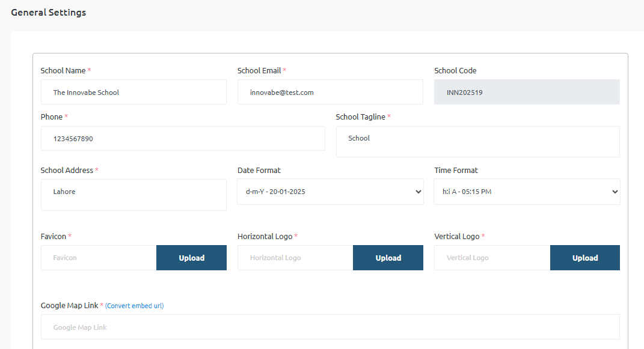This screenshot has width=644, height=349.
Task: Select the Phone number input field
Action: (x=183, y=139)
